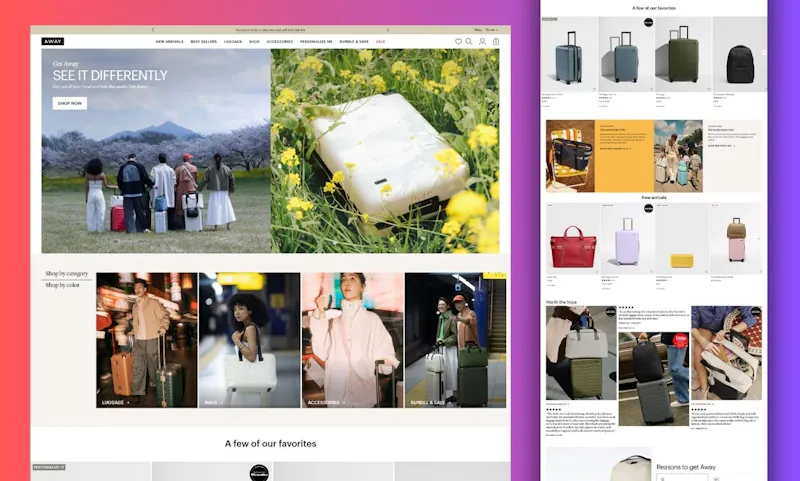Open the Bags category tile
The height and width of the screenshot is (481, 800).
[249, 340]
